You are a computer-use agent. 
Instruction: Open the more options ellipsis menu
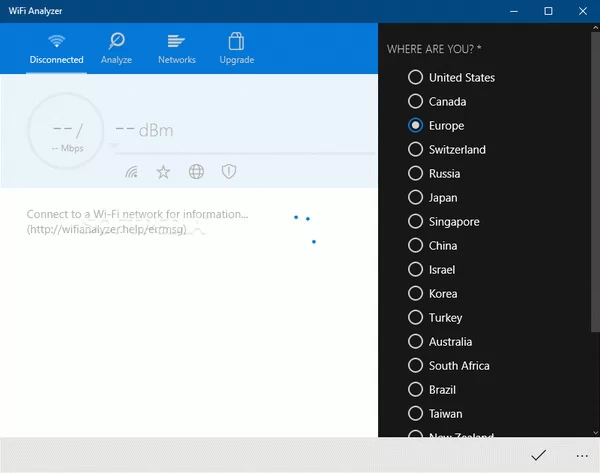(582, 455)
